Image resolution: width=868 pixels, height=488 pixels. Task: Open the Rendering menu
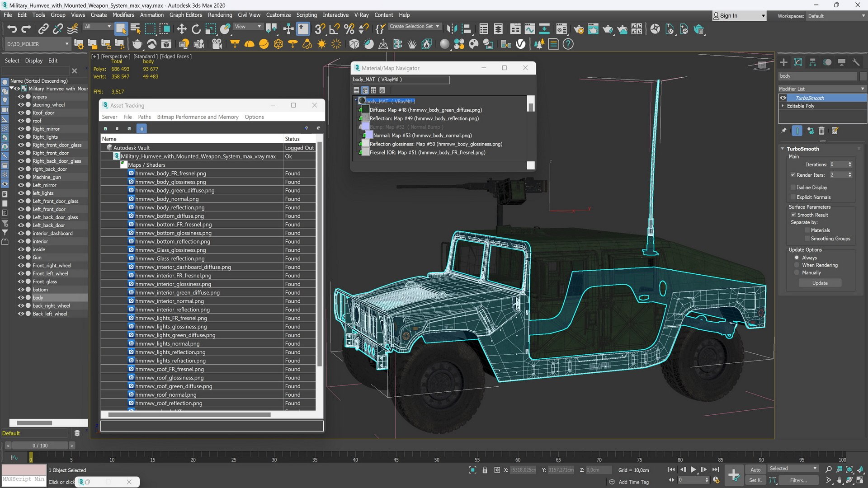click(220, 15)
